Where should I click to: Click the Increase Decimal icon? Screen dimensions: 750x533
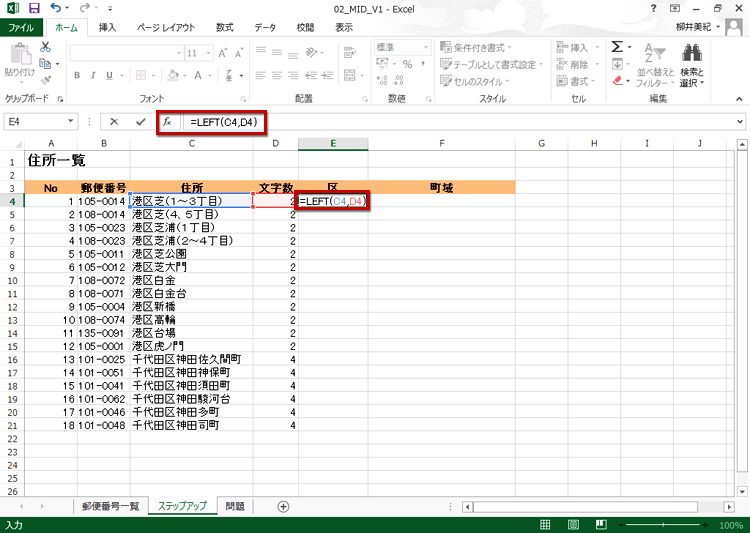click(x=382, y=80)
